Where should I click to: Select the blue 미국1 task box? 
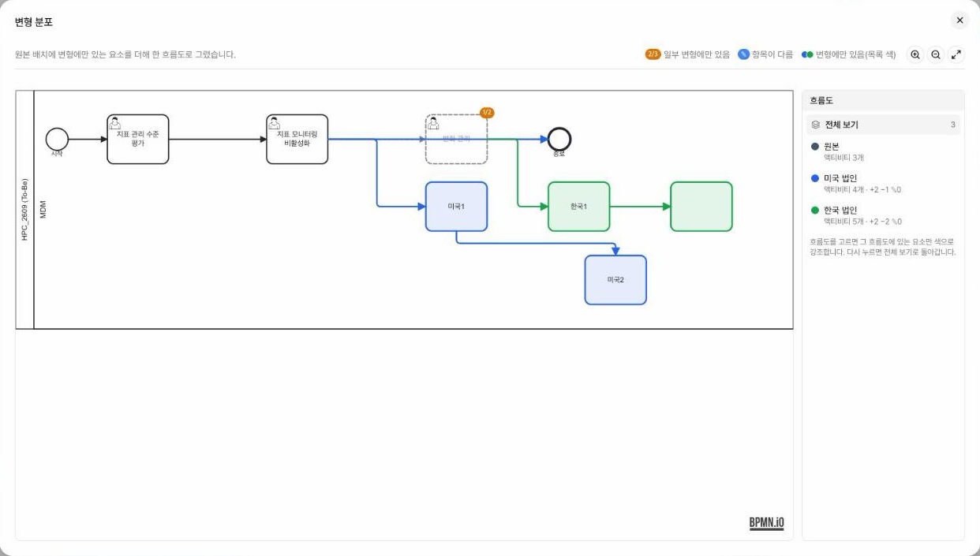click(456, 207)
